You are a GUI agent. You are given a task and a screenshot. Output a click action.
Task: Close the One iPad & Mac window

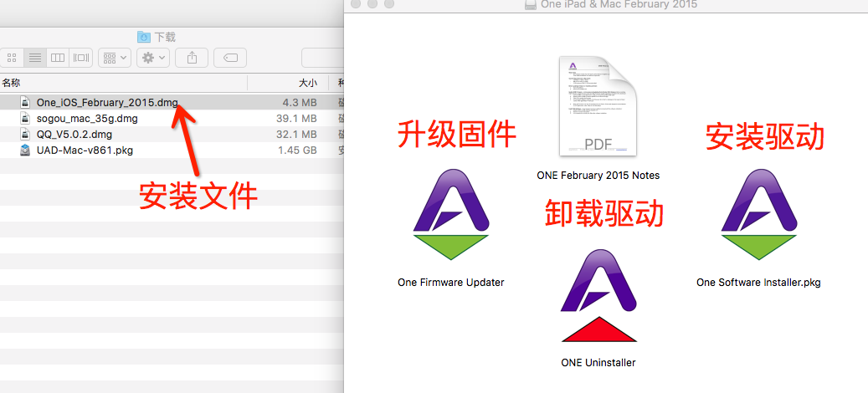(356, 3)
